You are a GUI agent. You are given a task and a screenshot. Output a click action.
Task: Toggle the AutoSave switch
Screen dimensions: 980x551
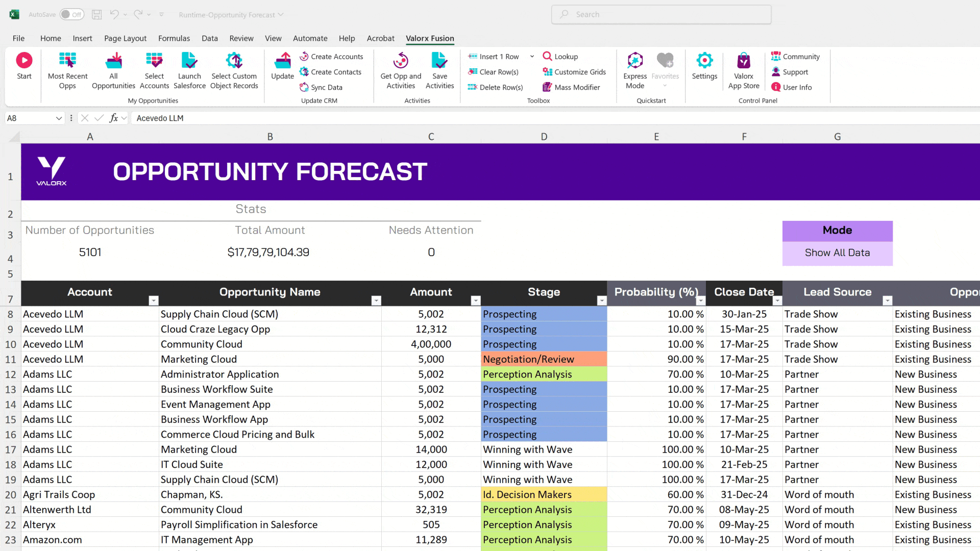pyautogui.click(x=71, y=15)
